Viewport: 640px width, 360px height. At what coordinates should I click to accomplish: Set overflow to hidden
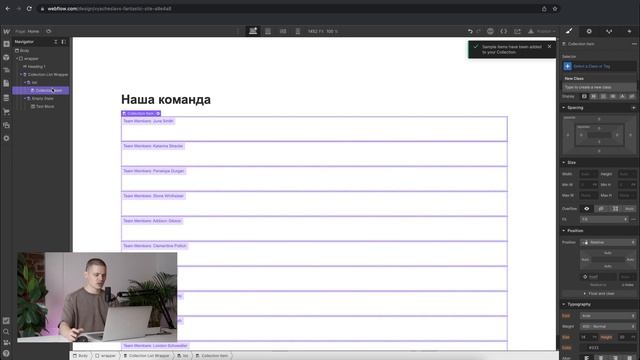click(x=601, y=209)
